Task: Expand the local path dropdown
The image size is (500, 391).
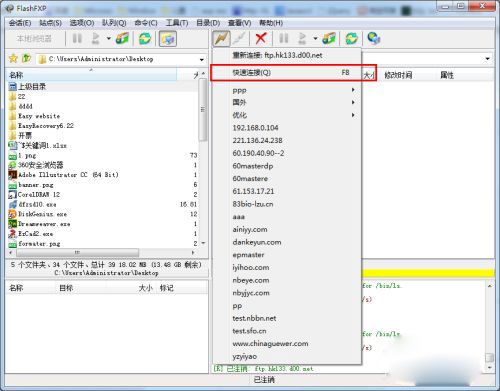Action: pyautogui.click(x=202, y=59)
